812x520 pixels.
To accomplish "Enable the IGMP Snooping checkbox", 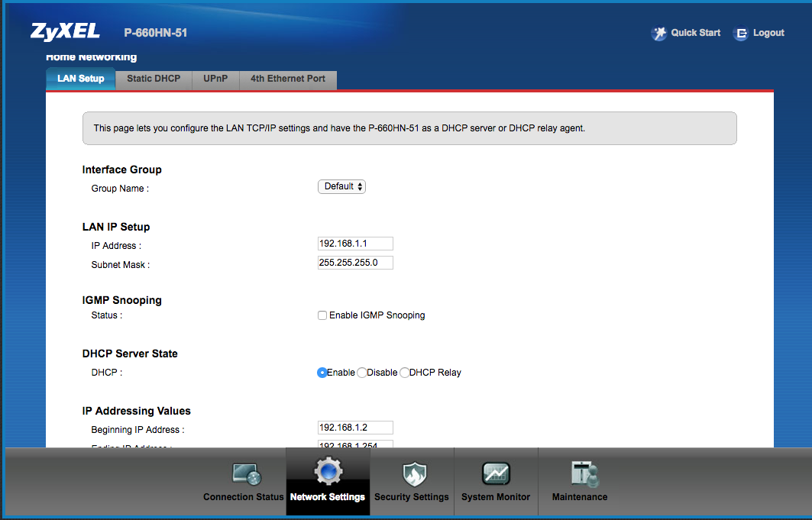I will [x=322, y=315].
